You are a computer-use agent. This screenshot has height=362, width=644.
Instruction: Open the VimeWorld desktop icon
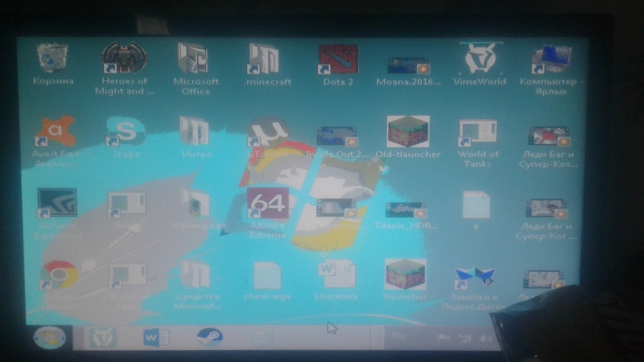click(x=479, y=58)
